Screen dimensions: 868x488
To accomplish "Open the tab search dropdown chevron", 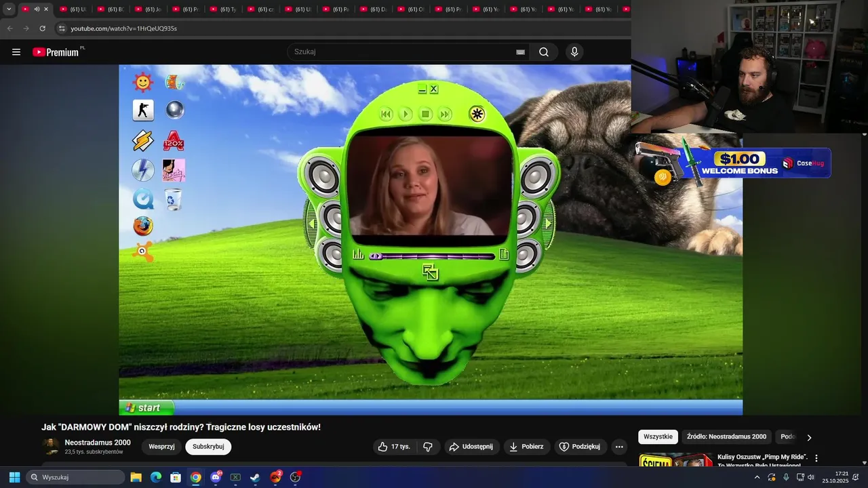I will 9,9.
